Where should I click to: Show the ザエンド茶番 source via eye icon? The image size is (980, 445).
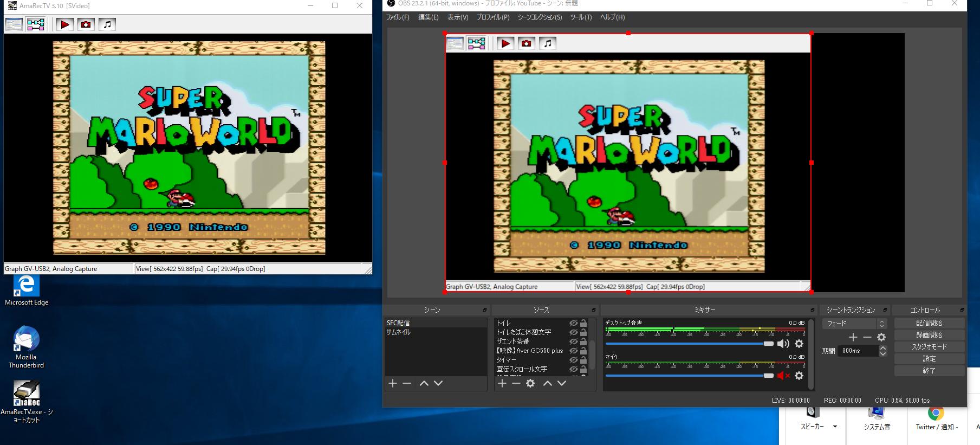[x=573, y=341]
